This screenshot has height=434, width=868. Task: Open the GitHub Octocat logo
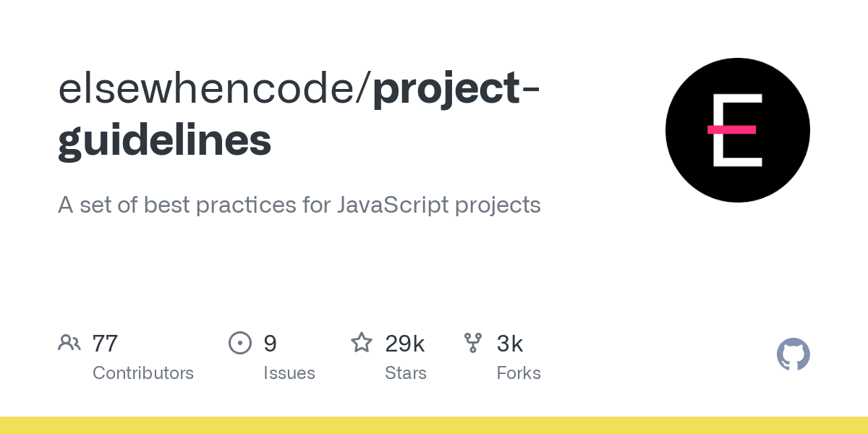[x=793, y=354]
